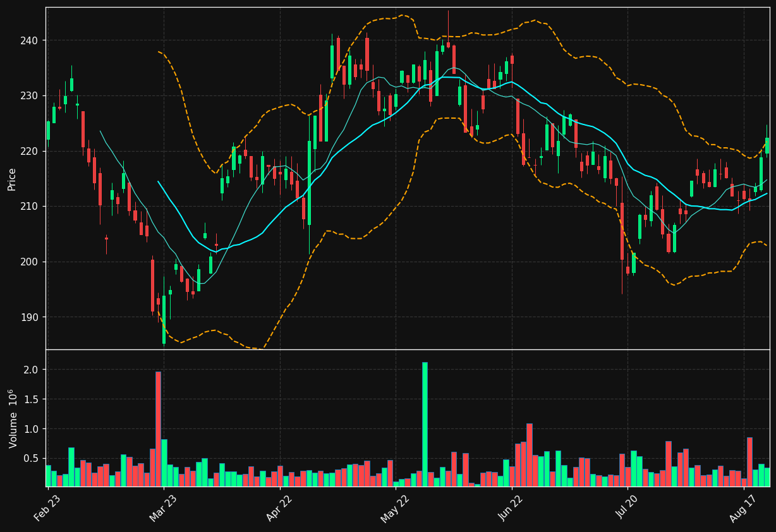Click the 200 price tick label

coord(30,262)
